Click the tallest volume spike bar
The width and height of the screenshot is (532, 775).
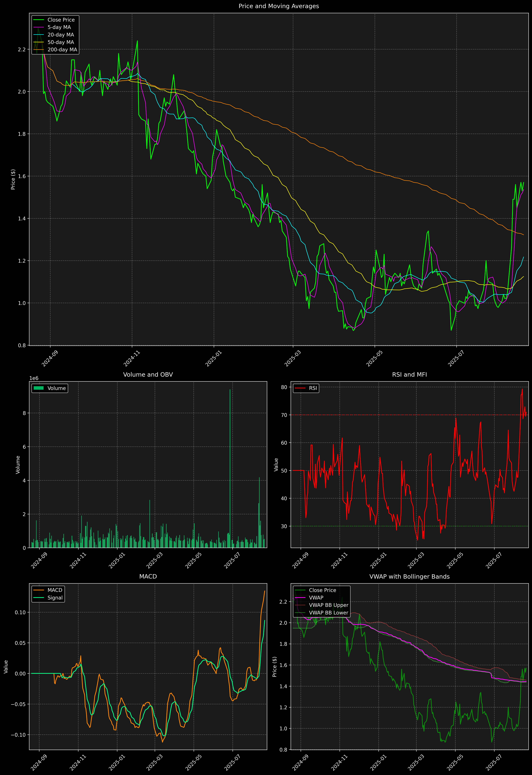pos(230,467)
